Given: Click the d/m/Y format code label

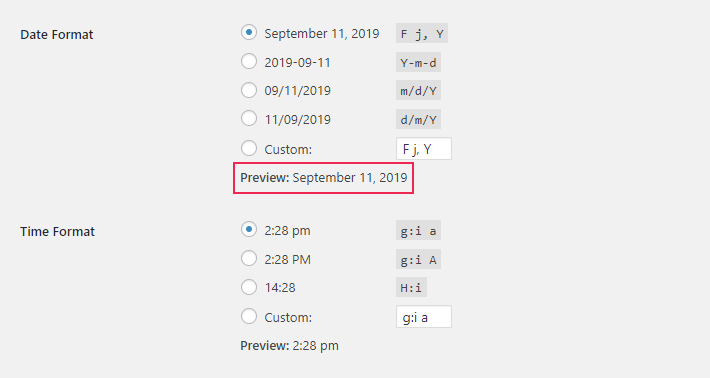Looking at the screenshot, I should [418, 120].
